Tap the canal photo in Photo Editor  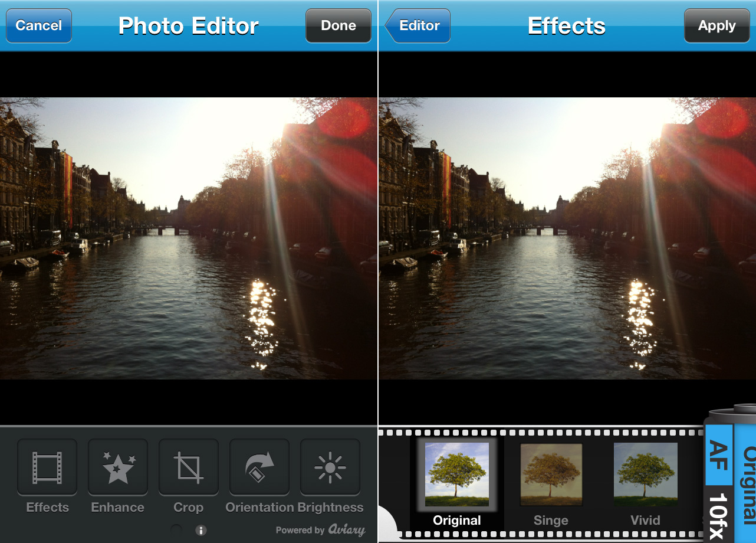pos(189,238)
